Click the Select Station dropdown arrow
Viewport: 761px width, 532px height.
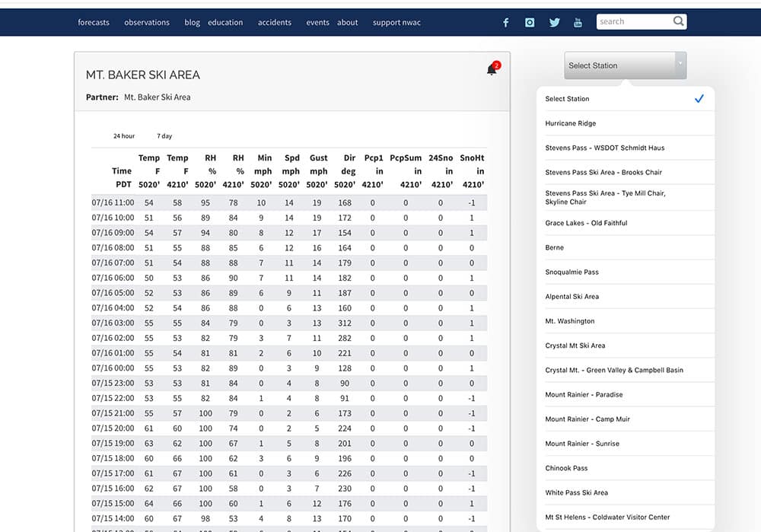(680, 65)
